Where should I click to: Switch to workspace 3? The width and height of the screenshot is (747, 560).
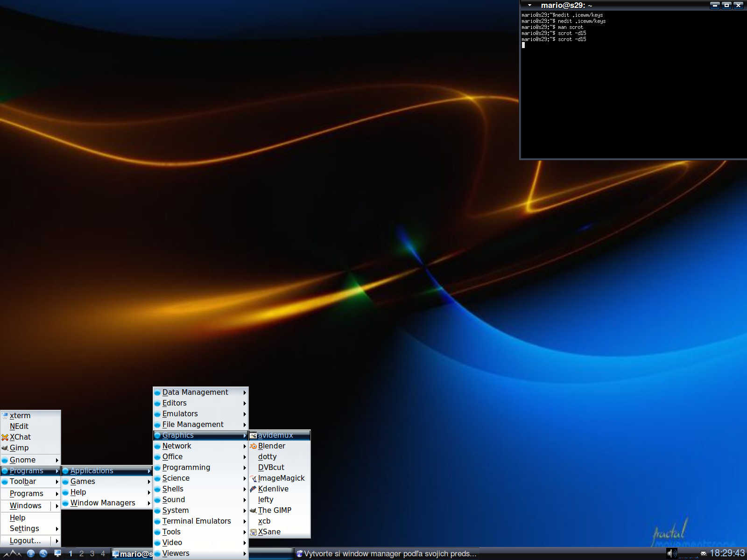[92, 553]
